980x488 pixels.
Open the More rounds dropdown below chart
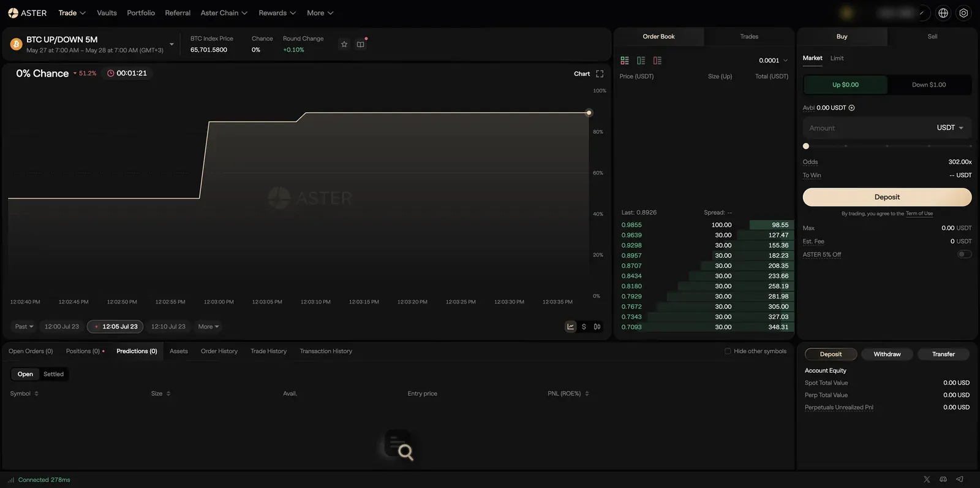209,327
